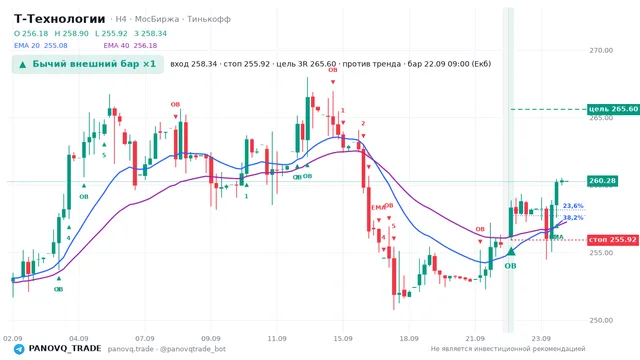Click the 04.09 date axis label
640x360 pixels.
(x=79, y=339)
